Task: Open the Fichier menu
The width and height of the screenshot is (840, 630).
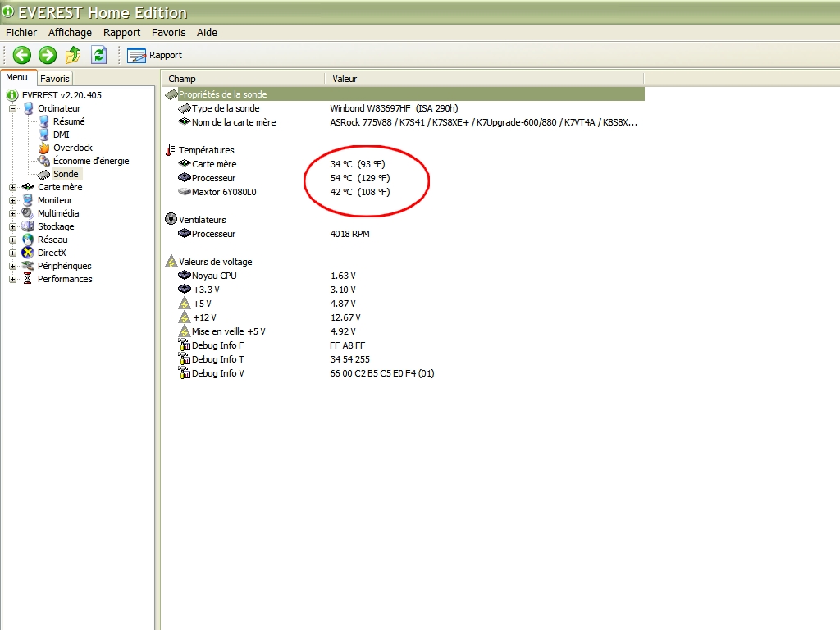Action: coord(21,33)
